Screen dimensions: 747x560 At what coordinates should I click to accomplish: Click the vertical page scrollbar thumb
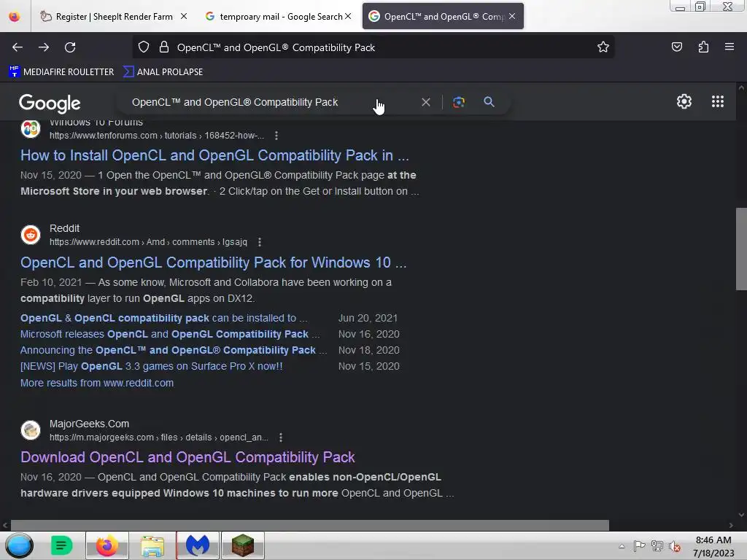point(741,249)
